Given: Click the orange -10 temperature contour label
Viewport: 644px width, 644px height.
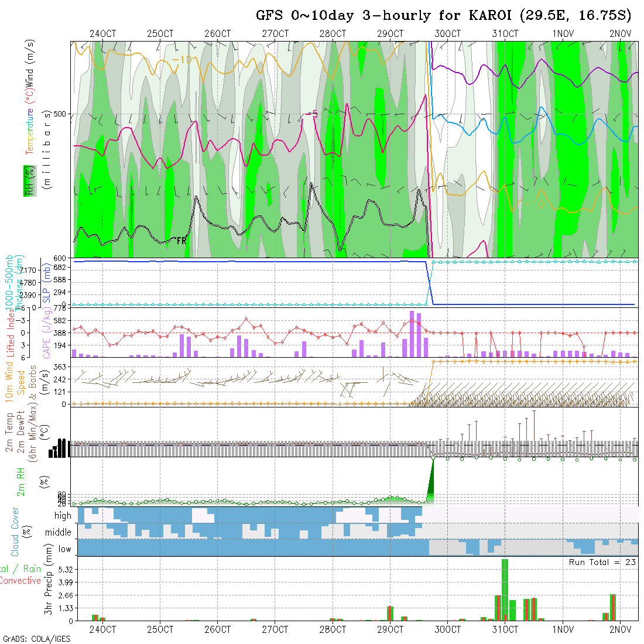Looking at the screenshot, I should [182, 60].
